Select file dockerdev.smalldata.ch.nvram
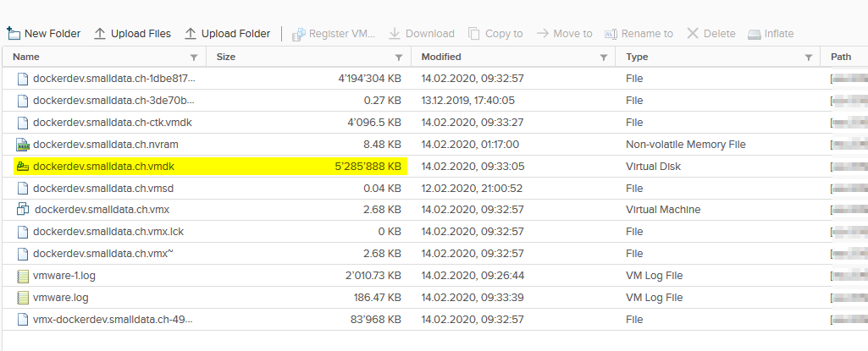This screenshot has height=351, width=868. (106, 145)
